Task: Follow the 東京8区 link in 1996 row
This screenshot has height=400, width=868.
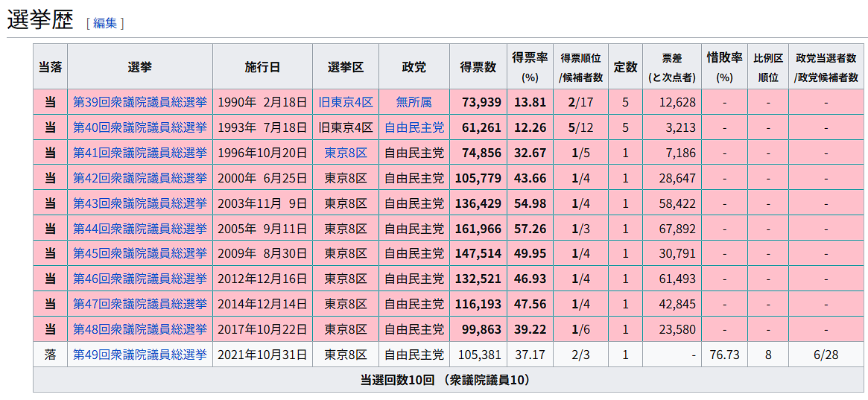Action: [x=346, y=153]
